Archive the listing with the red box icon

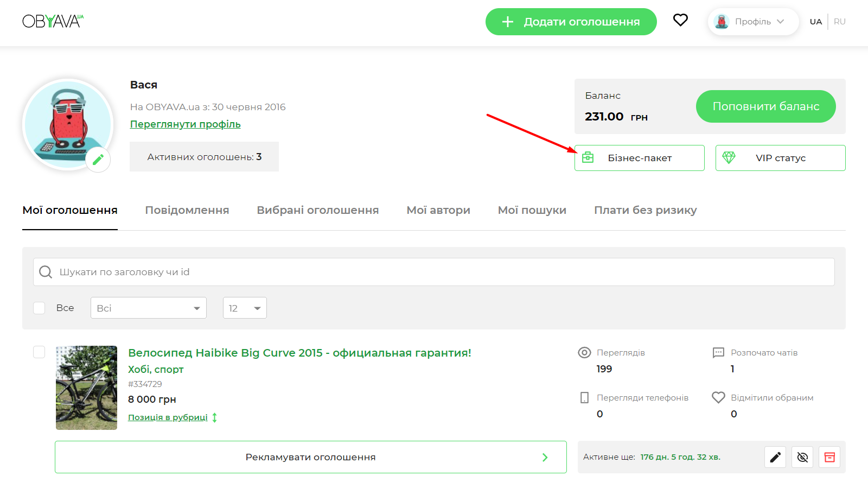829,457
